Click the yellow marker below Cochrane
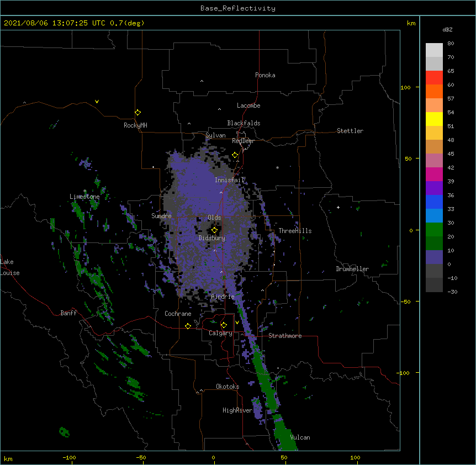Image resolution: width=476 pixels, height=465 pixels. pyautogui.click(x=188, y=326)
